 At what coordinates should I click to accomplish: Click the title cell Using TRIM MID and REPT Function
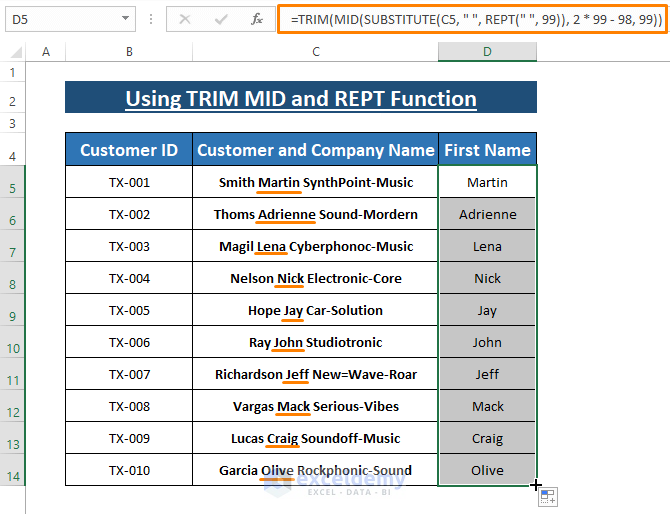point(301,97)
